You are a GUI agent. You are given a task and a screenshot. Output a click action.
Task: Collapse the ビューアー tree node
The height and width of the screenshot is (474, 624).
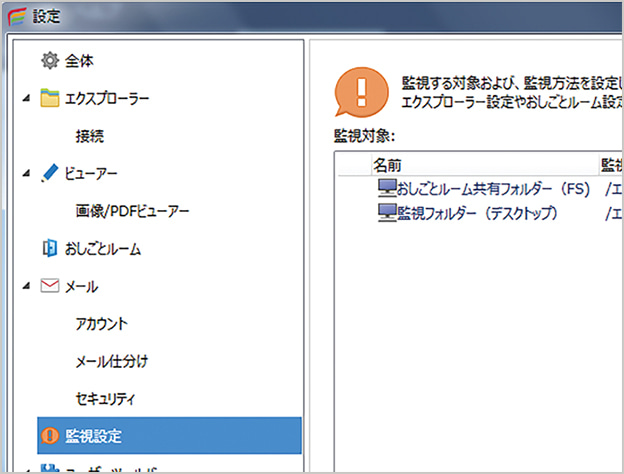(25, 174)
